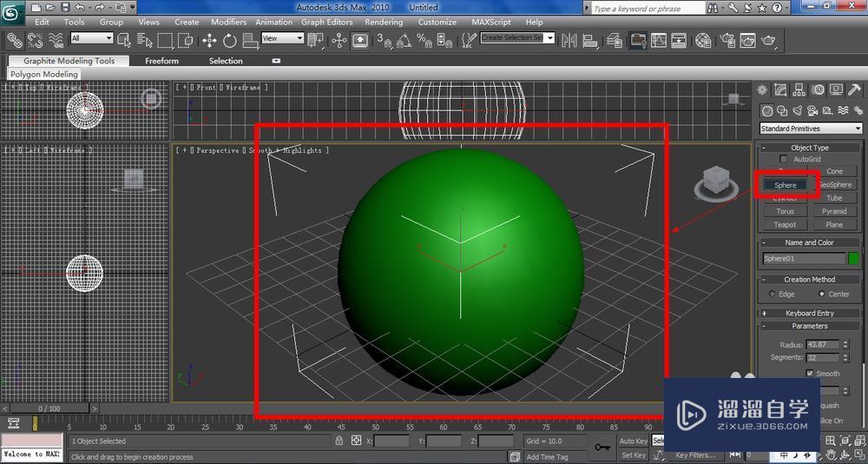Click the green object color swatch
868x464 pixels.
tap(853, 258)
